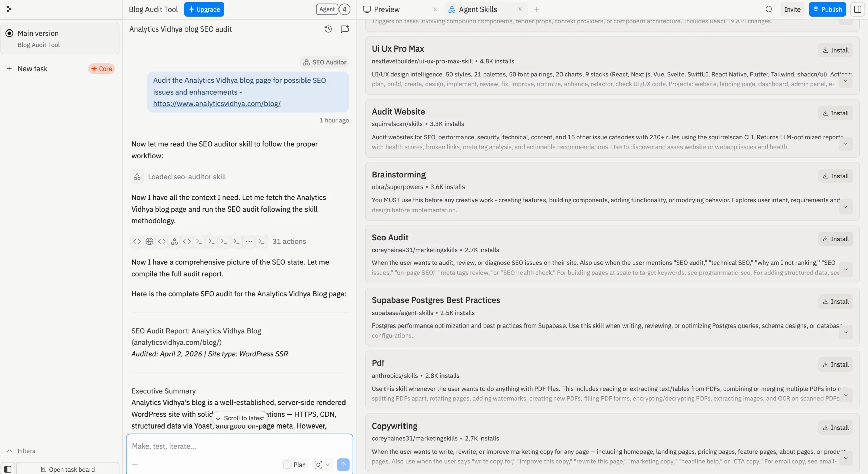Open the analyticsvidhya.com blog link
Image resolution: width=868 pixels, height=474 pixels.
217,104
